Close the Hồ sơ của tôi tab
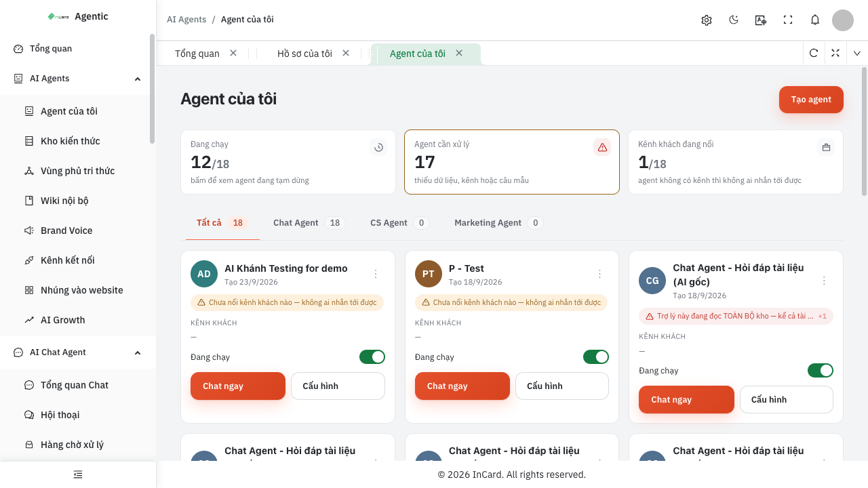868x488 pixels. (x=346, y=53)
